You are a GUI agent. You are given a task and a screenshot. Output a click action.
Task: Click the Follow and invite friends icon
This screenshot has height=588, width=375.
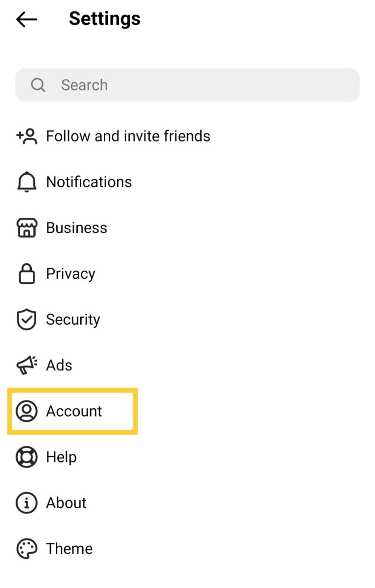pyautogui.click(x=26, y=136)
